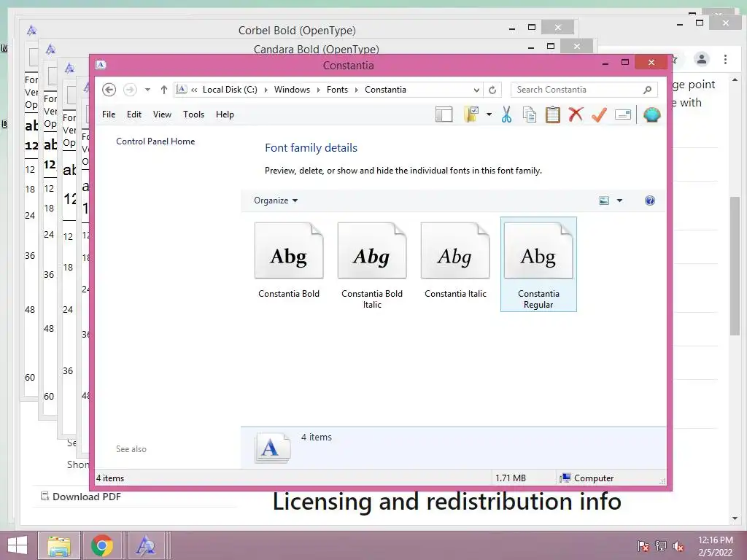The image size is (747, 560).
Task: Copy selected font using copy icon
Action: (x=530, y=114)
